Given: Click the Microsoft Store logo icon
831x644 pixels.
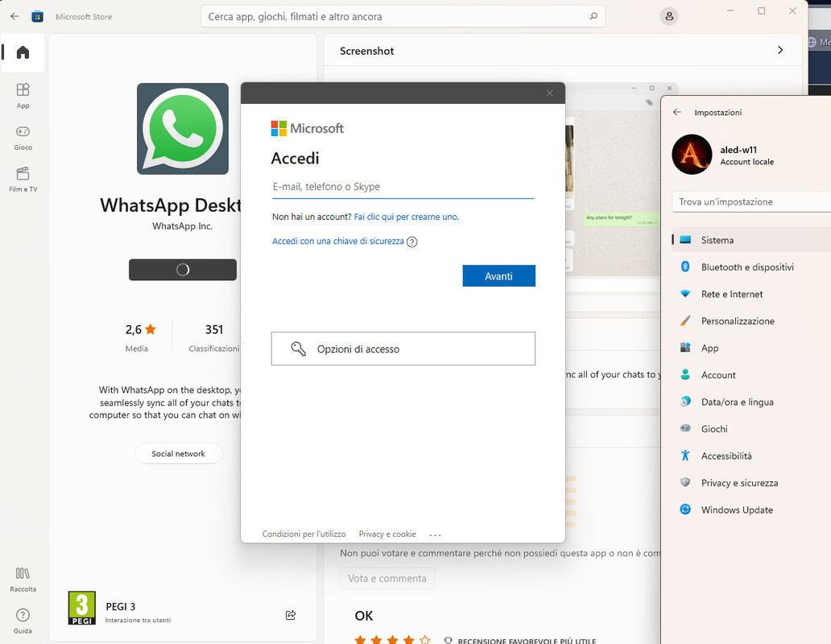Looking at the screenshot, I should (37, 16).
